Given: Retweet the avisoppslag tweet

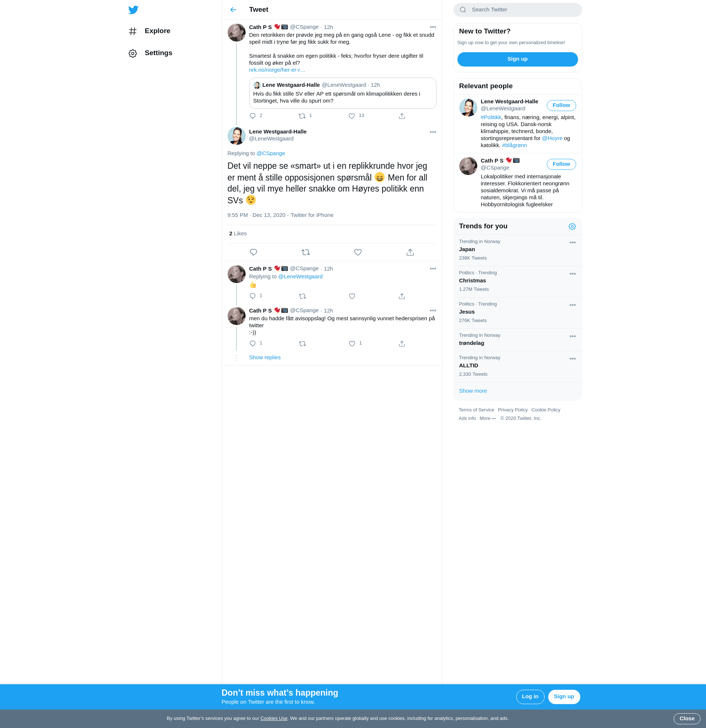Looking at the screenshot, I should pyautogui.click(x=302, y=343).
